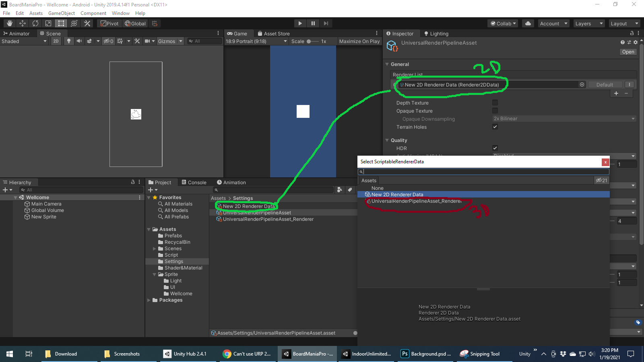Select the Transform tool
The image size is (644, 362).
pyautogui.click(x=74, y=23)
